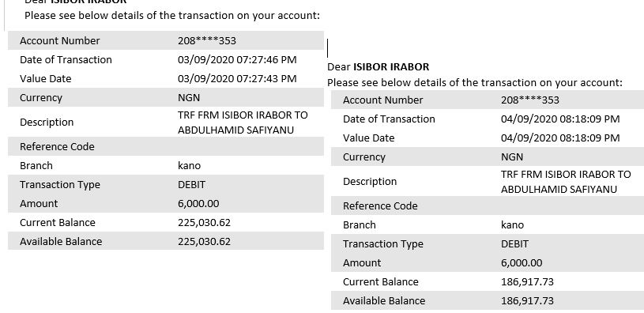This screenshot has height=313, width=644.
Task: Click right Available Balance 186,917.73
Action: point(527,300)
